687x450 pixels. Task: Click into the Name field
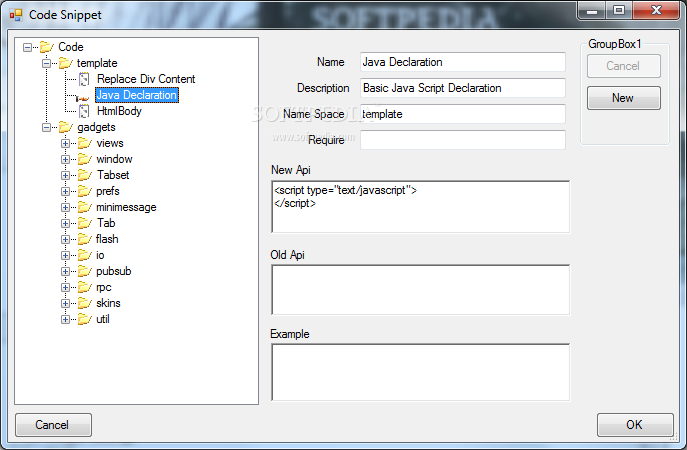point(463,62)
